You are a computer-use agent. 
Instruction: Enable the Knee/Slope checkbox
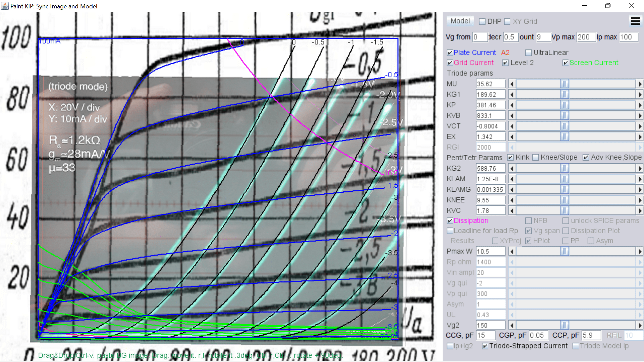[536, 158]
